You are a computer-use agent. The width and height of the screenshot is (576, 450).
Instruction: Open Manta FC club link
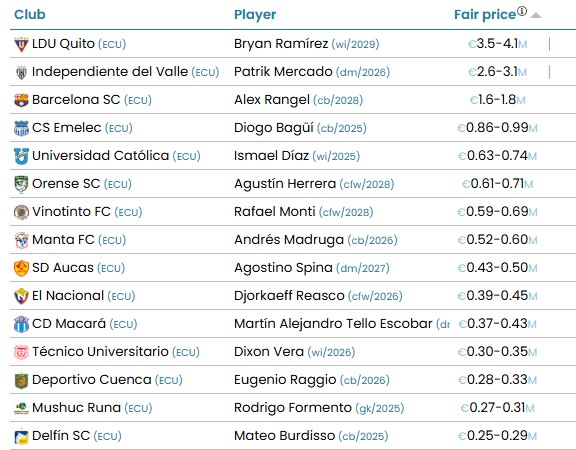pyautogui.click(x=63, y=240)
